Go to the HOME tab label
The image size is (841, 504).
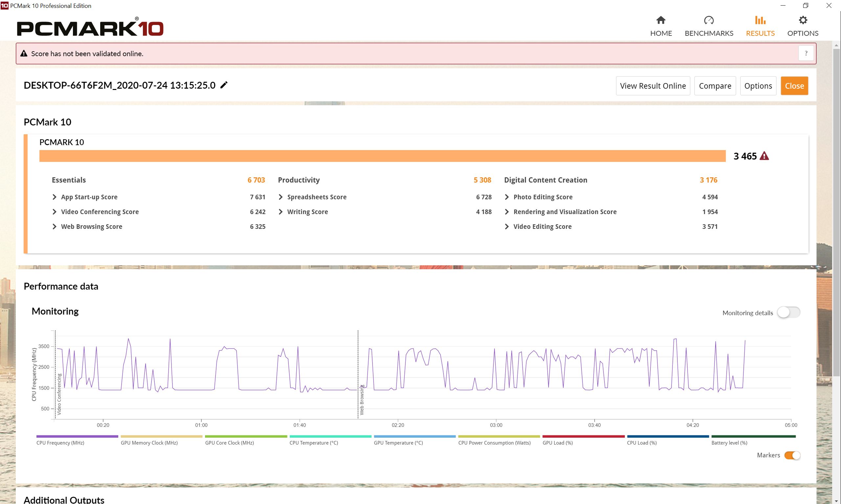[661, 33]
